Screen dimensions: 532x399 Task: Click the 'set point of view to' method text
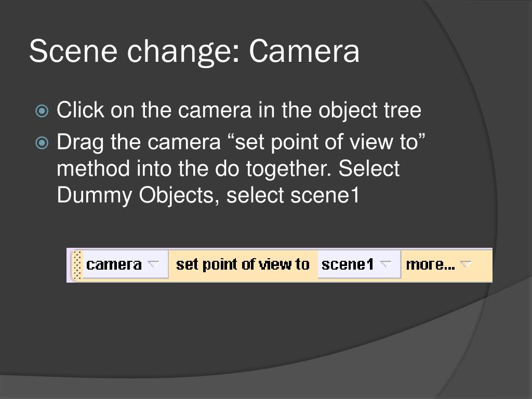(x=243, y=264)
